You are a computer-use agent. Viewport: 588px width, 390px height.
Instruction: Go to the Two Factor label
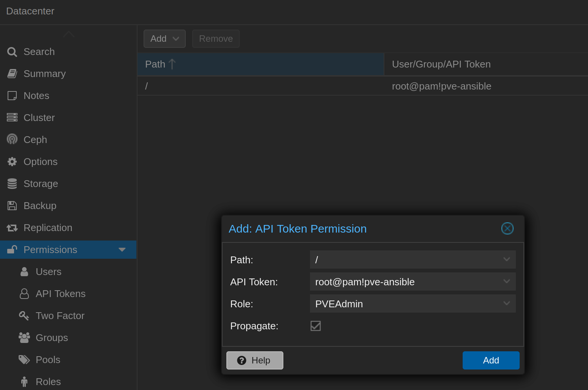coord(60,316)
